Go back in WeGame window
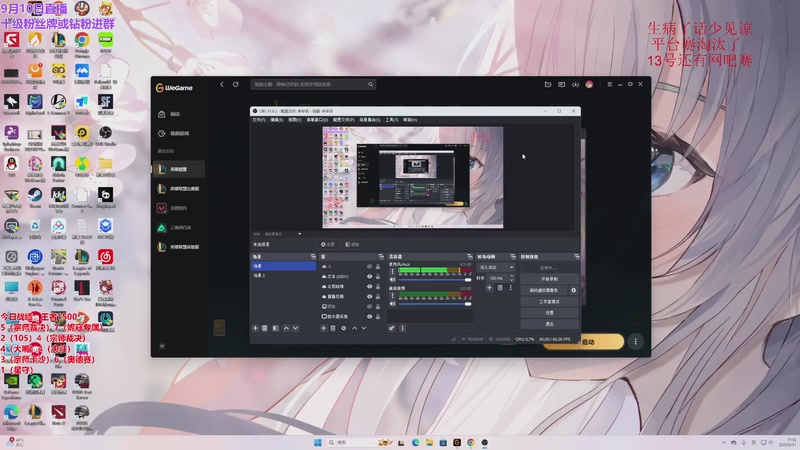Image resolution: width=800 pixels, height=450 pixels. click(222, 84)
